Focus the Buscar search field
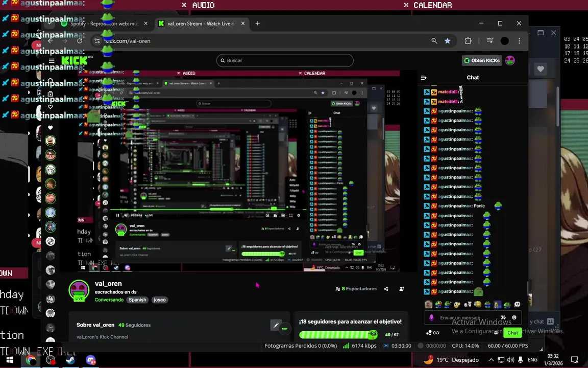 click(x=285, y=60)
